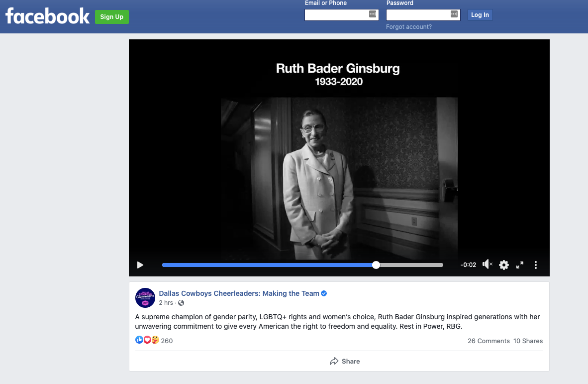Click the verified badge beside page name
The height and width of the screenshot is (384, 588).
click(324, 293)
